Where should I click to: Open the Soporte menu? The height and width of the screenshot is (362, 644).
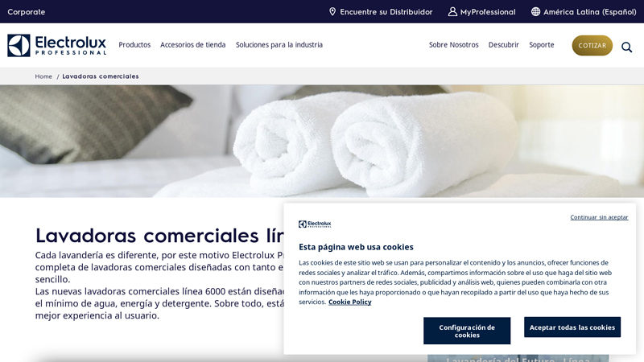[x=541, y=45]
